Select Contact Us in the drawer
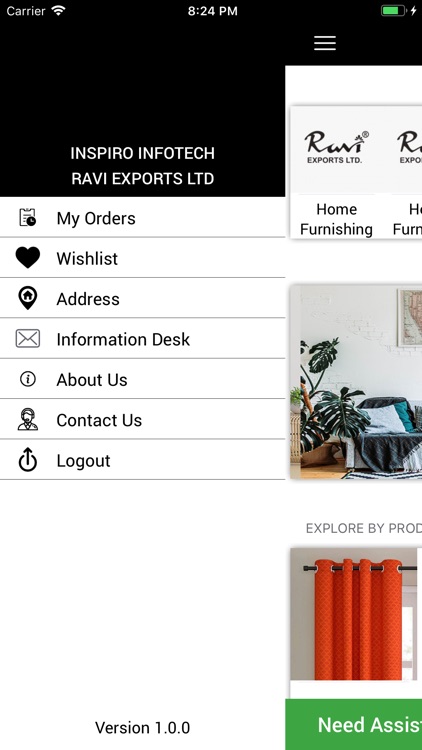 coord(142,419)
